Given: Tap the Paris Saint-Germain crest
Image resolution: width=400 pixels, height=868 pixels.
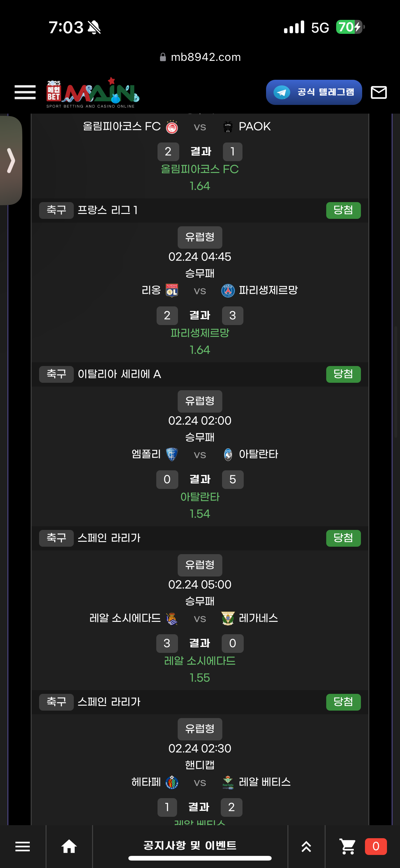Looking at the screenshot, I should coord(228,291).
